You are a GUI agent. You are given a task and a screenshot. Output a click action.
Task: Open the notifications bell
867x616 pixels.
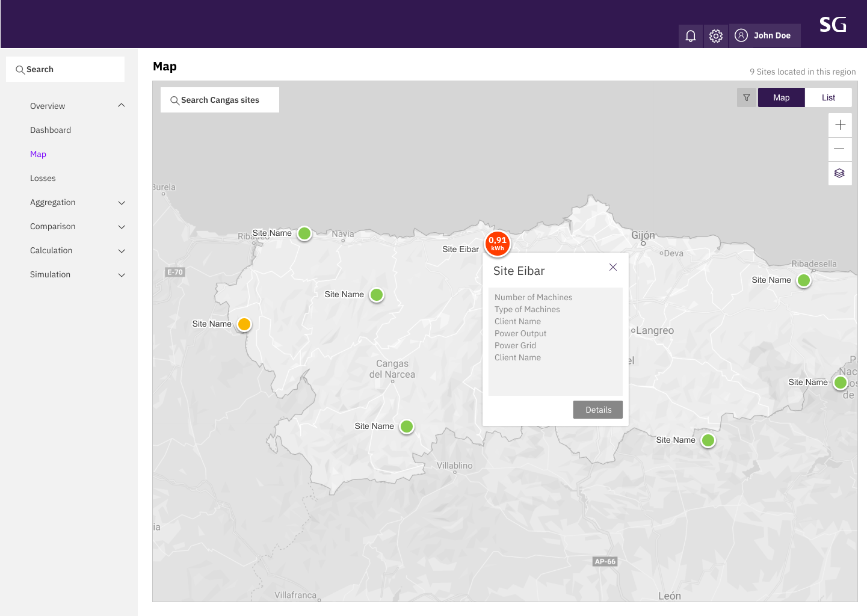[x=691, y=36]
